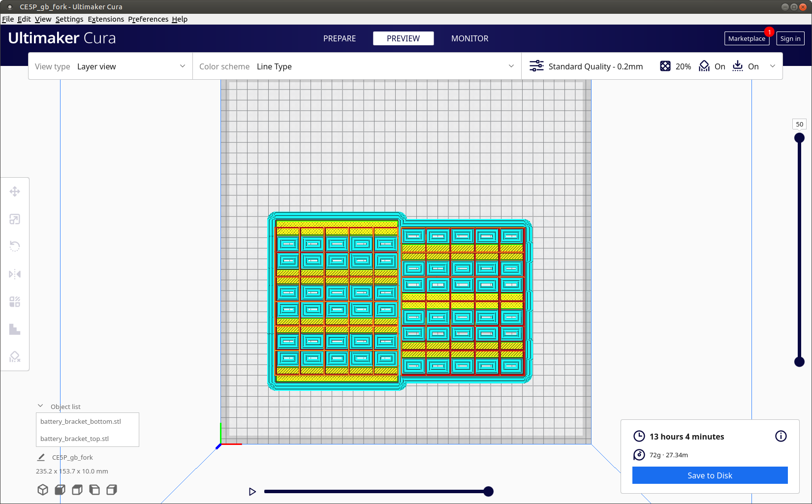Open the Color scheme dropdown
Viewport: 812px width, 504px height.
[356, 66]
